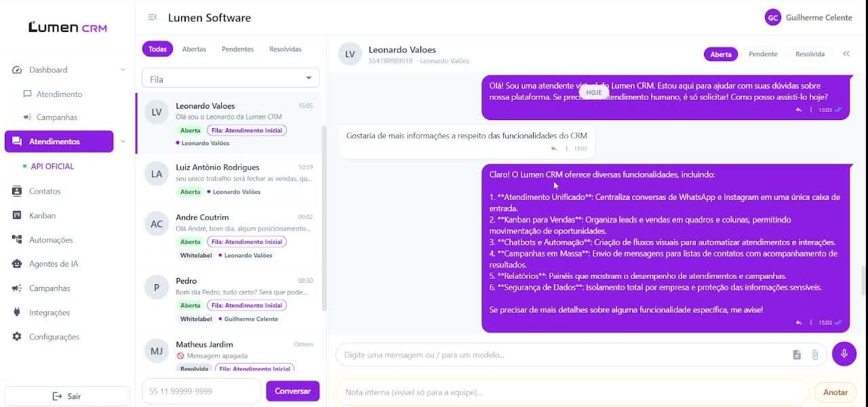Open three-dot options on 'Olá! Sou uma atendente' message
The image size is (868, 407).
point(811,110)
